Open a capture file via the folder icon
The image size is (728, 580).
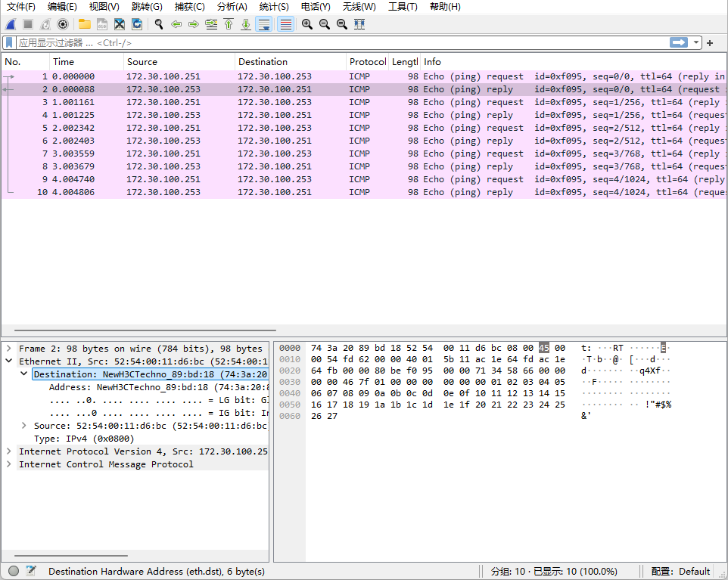(x=84, y=24)
